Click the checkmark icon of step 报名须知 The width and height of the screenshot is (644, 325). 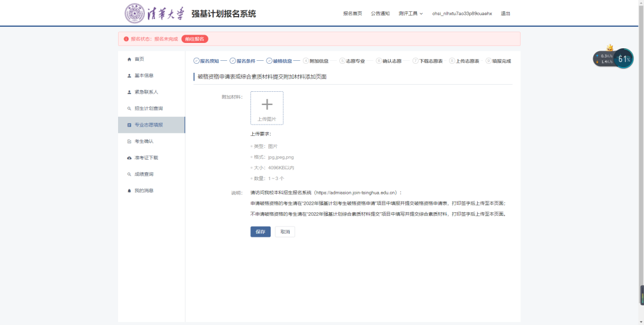point(196,61)
